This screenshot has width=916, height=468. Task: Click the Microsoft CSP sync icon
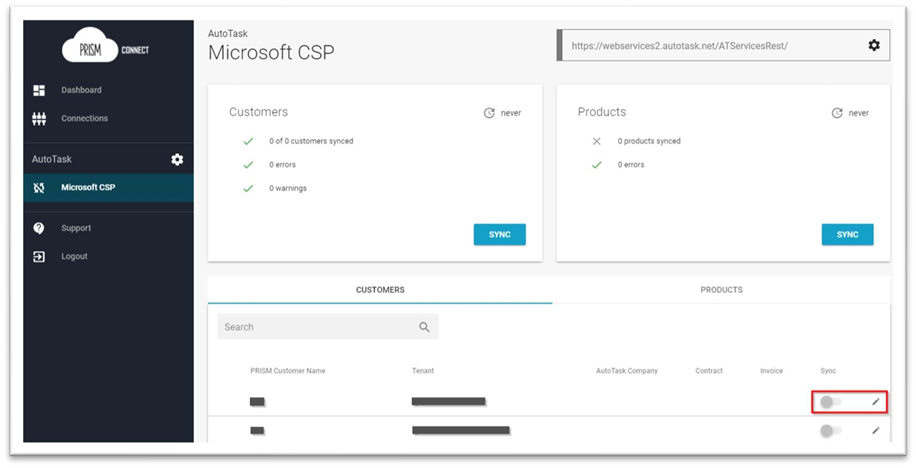click(x=39, y=188)
